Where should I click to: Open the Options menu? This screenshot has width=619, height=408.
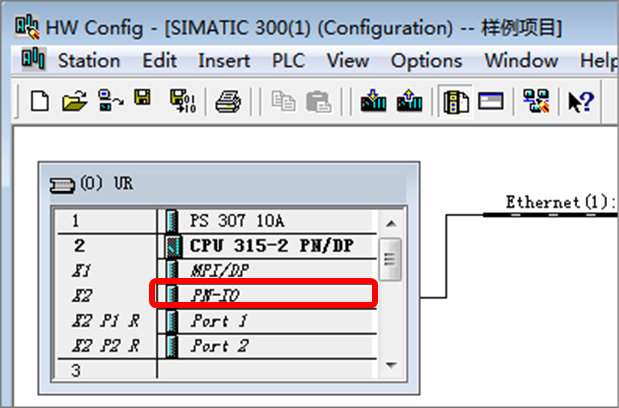click(426, 61)
